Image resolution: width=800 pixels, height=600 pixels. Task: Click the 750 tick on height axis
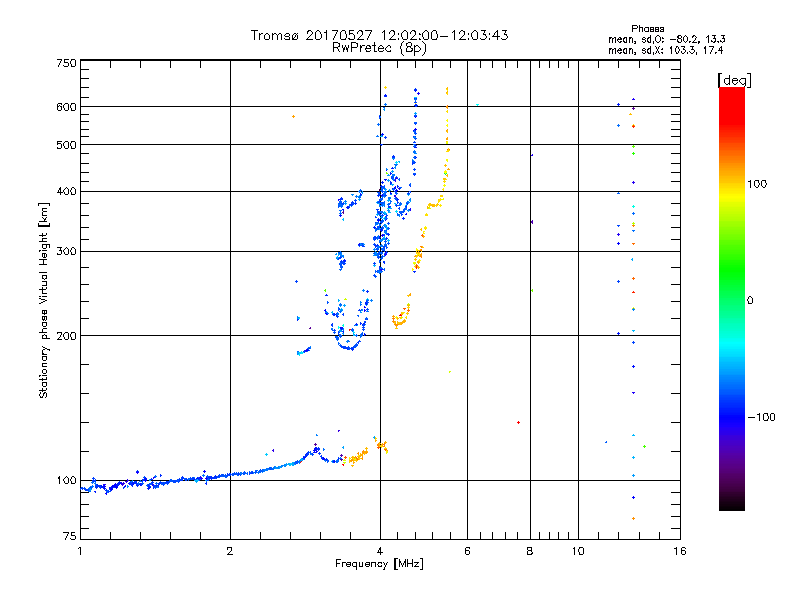pos(66,63)
